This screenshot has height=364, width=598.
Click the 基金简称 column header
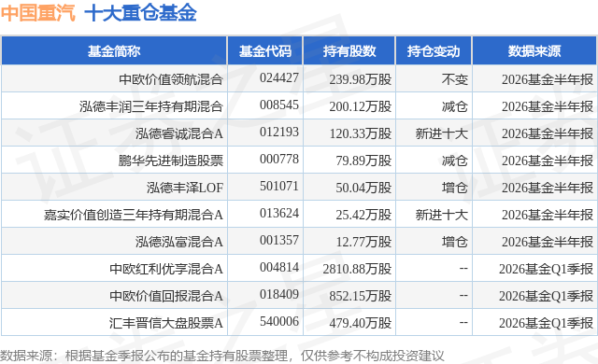[x=114, y=51]
